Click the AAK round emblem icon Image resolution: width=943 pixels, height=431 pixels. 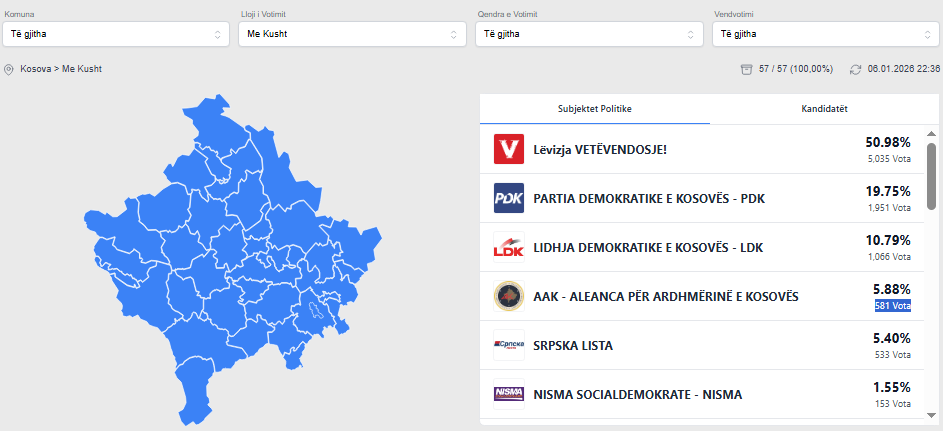pyautogui.click(x=509, y=296)
